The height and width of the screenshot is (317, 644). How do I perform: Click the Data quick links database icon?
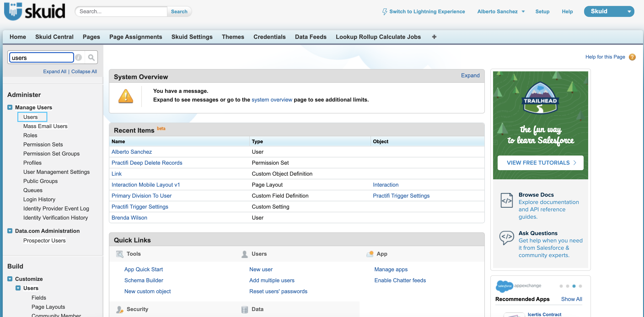(244, 309)
